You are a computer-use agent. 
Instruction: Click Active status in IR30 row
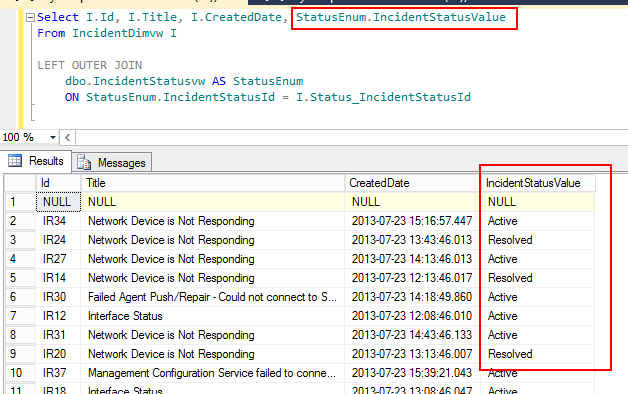tap(538, 297)
